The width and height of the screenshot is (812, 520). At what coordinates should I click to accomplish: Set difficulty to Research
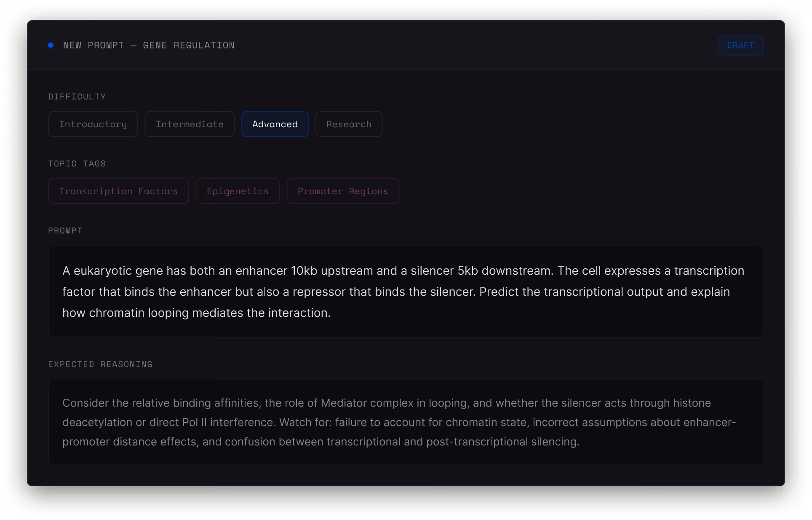click(x=349, y=124)
